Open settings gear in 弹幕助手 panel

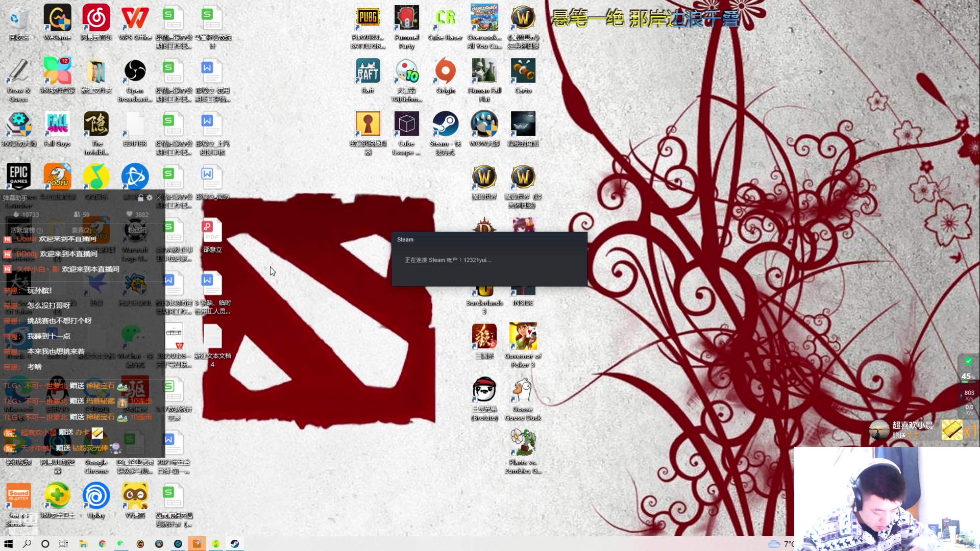(x=150, y=197)
